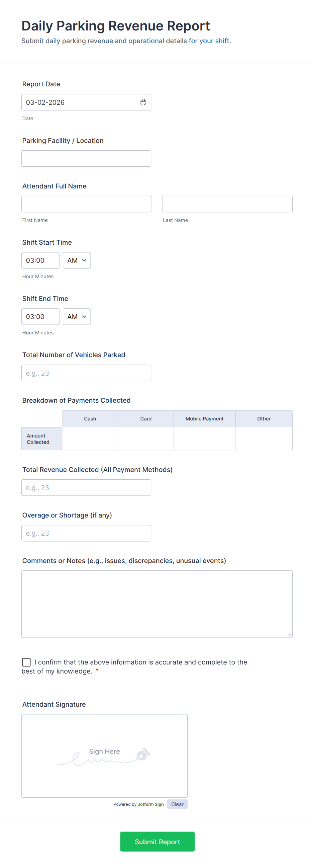The height and width of the screenshot is (868, 311).
Task: Click the Parking Facility / Location field
Action: 86,159
